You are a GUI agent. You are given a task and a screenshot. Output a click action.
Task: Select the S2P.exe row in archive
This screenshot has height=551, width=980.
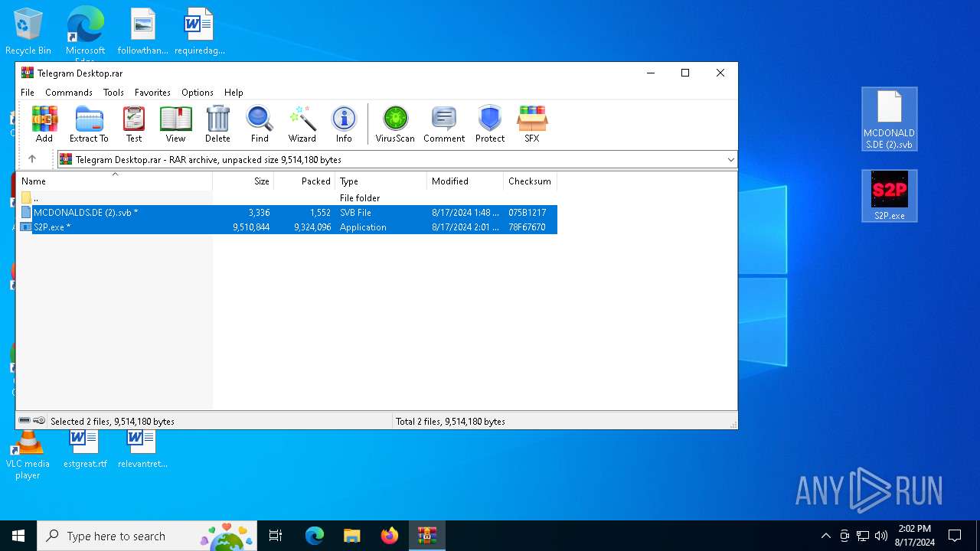[x=287, y=227]
